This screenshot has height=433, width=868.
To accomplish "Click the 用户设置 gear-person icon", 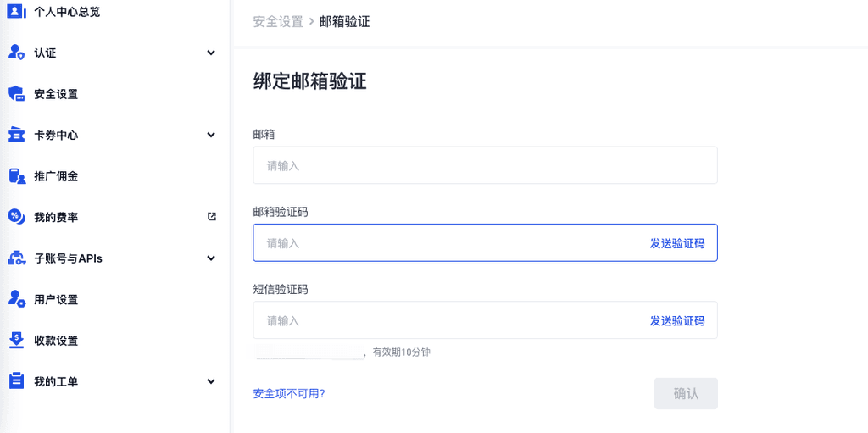I will [16, 299].
